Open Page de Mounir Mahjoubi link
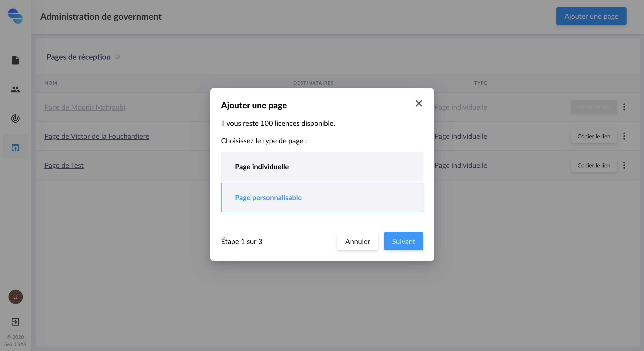 (85, 107)
